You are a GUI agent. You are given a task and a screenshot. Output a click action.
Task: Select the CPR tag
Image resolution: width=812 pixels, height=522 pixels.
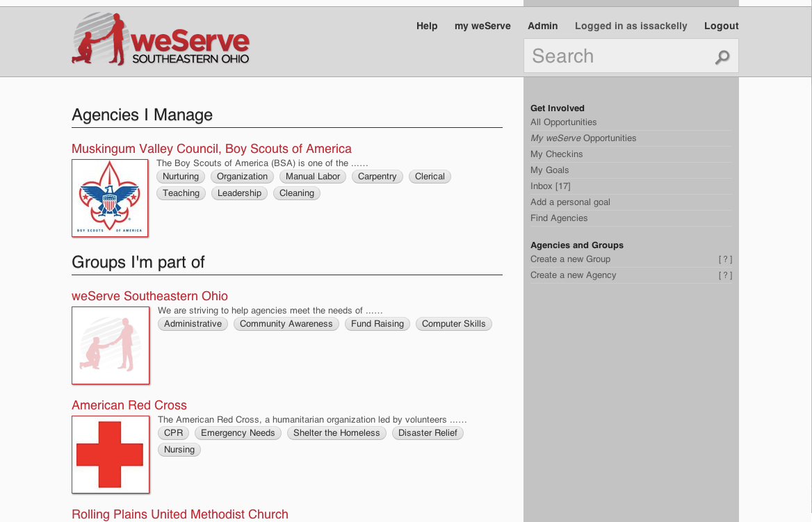point(174,434)
